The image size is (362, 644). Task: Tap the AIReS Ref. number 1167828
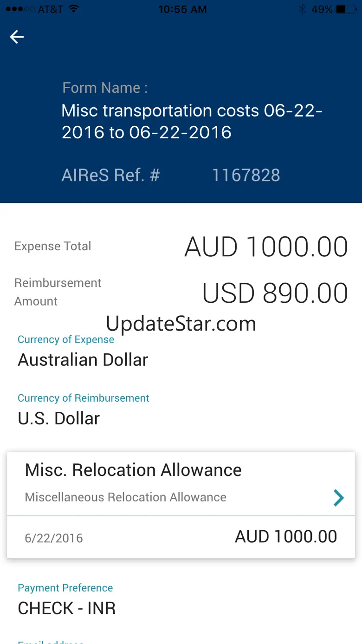pyautogui.click(x=246, y=176)
